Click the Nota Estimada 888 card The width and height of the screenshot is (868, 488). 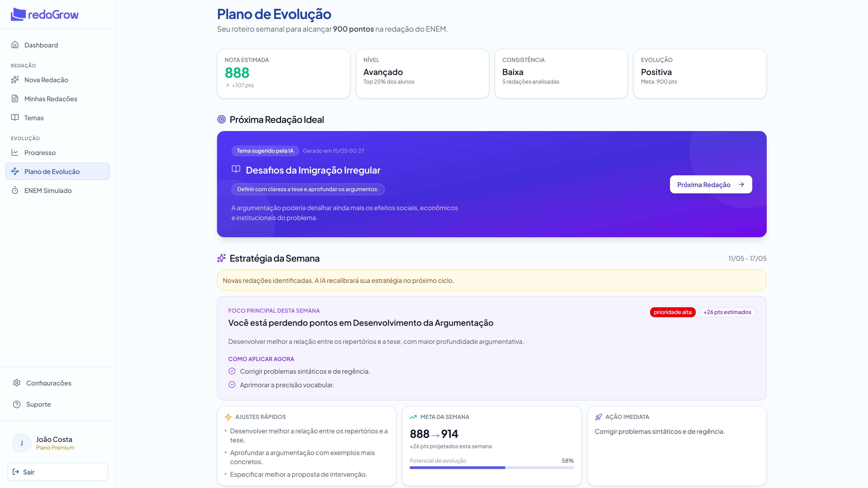click(x=283, y=74)
